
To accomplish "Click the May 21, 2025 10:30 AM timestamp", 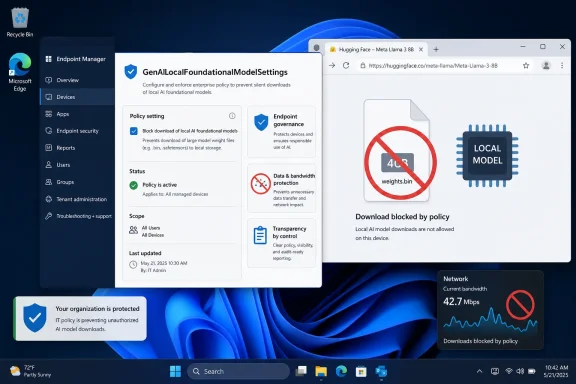I will pyautogui.click(x=164, y=263).
